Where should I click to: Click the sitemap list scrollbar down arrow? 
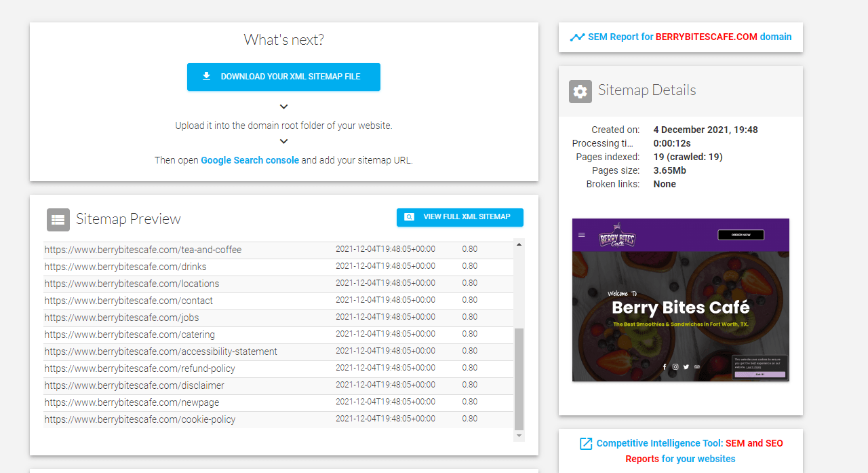point(519,436)
